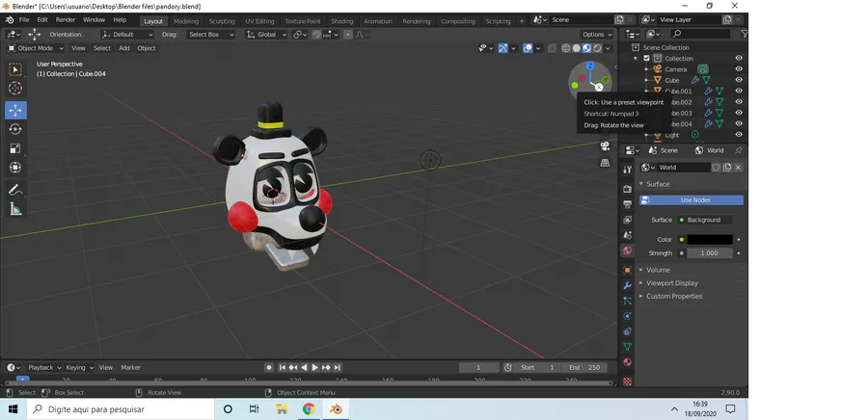Viewport: 868px width, 420px height.
Task: Uncheck the Collection exclude checkbox
Action: click(646, 58)
